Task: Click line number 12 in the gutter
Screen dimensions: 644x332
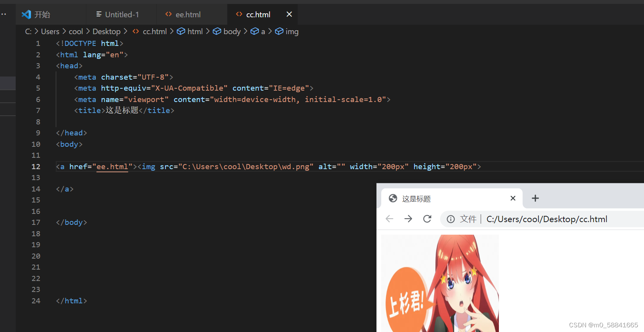Action: (x=36, y=166)
